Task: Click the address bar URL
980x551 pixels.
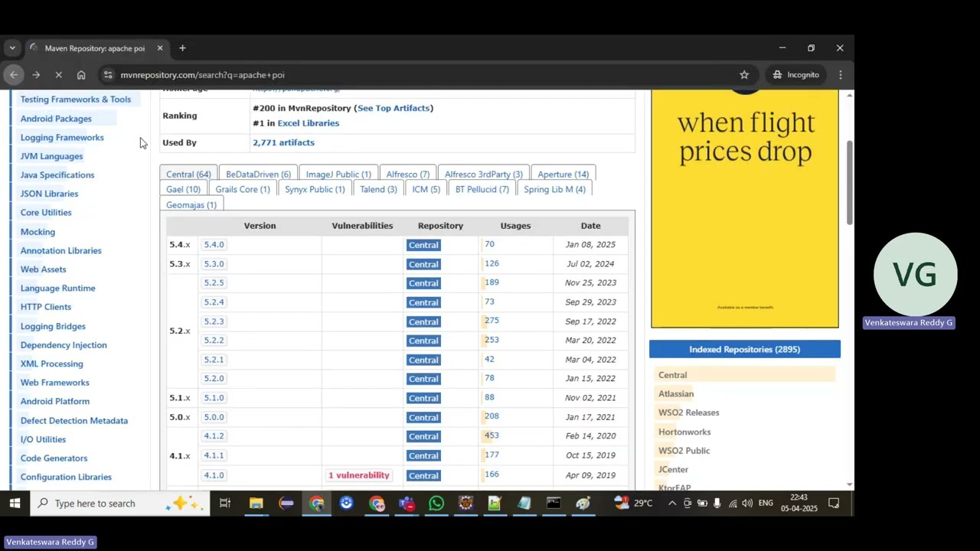Action: (x=202, y=75)
